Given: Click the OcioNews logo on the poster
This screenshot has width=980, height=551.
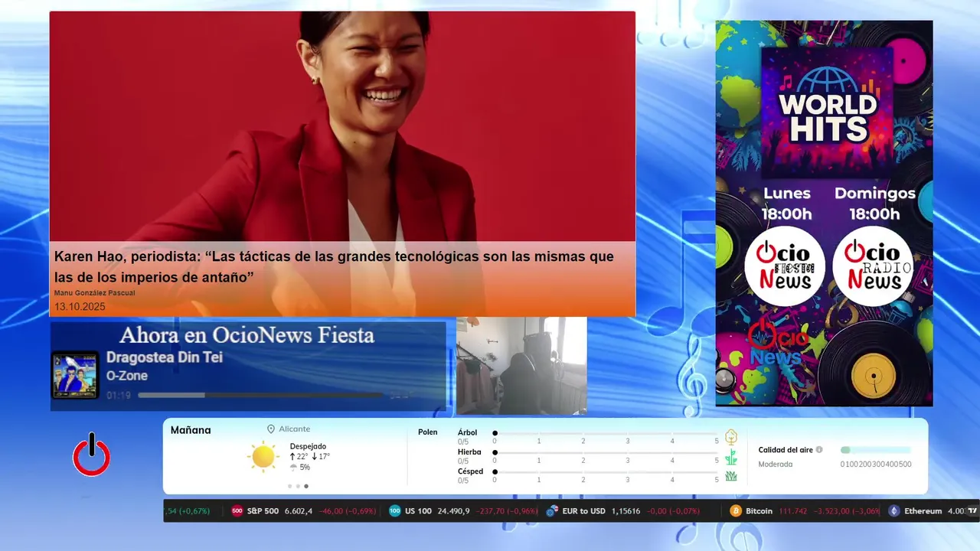Looking at the screenshot, I should point(777,343).
